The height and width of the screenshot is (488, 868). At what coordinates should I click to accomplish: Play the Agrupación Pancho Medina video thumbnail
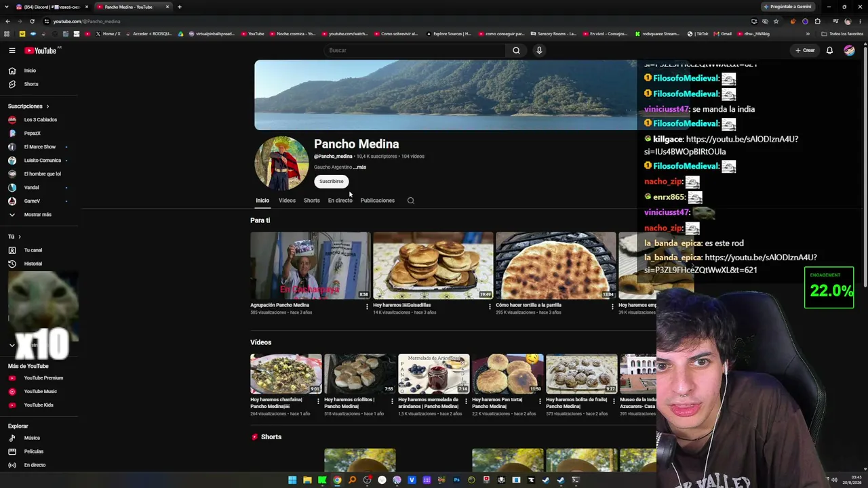[311, 266]
